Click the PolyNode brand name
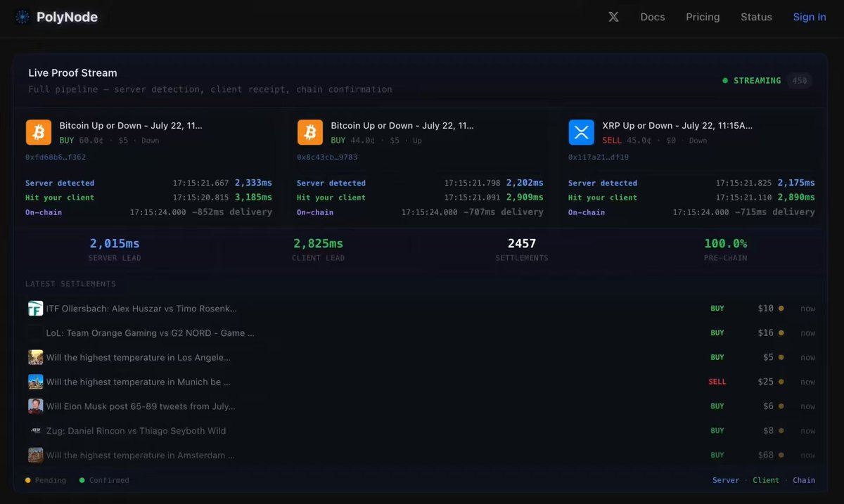The image size is (844, 504). 67,17
